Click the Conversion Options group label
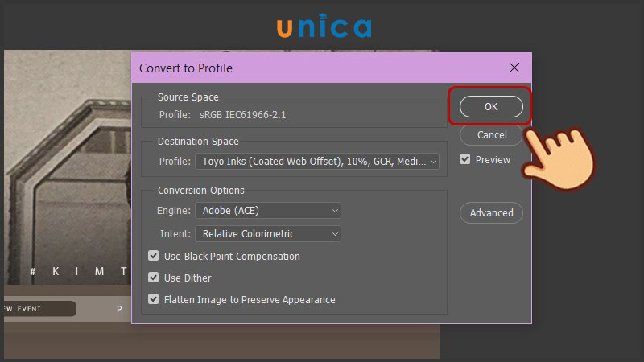 click(200, 191)
